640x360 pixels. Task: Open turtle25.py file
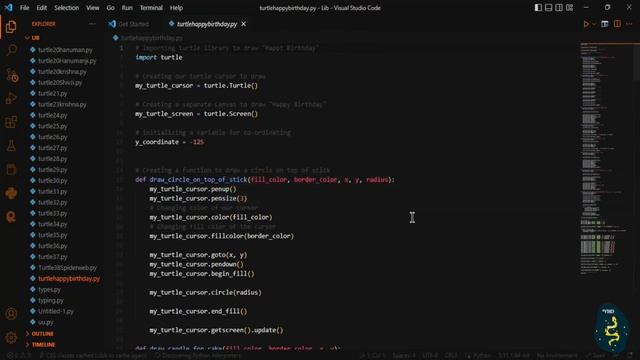pos(53,126)
